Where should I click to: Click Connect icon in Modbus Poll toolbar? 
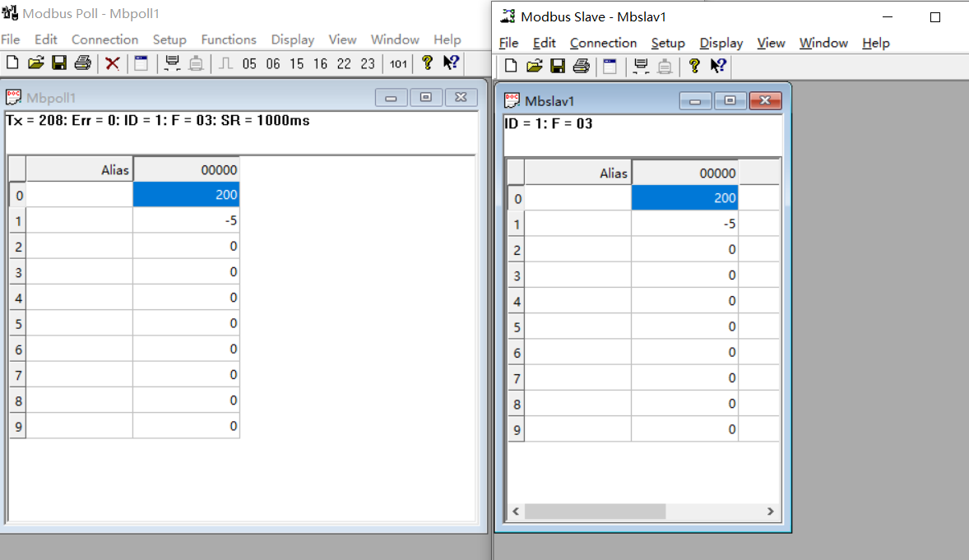tap(173, 63)
